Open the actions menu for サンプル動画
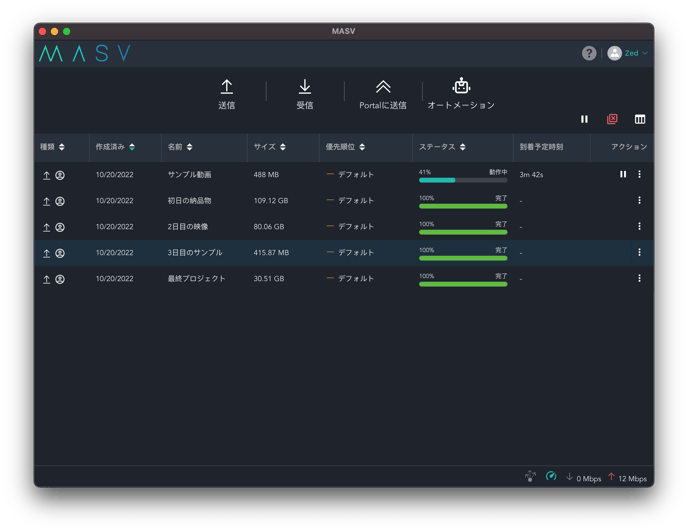This screenshot has width=688, height=532. 639,174
